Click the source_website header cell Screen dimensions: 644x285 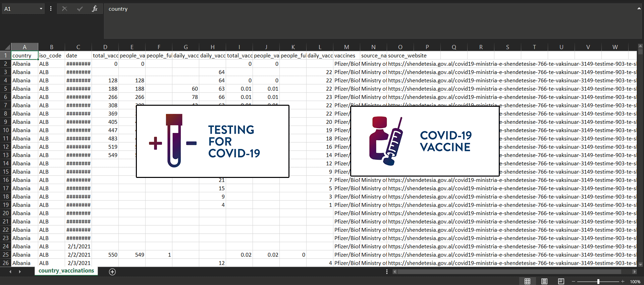point(407,56)
